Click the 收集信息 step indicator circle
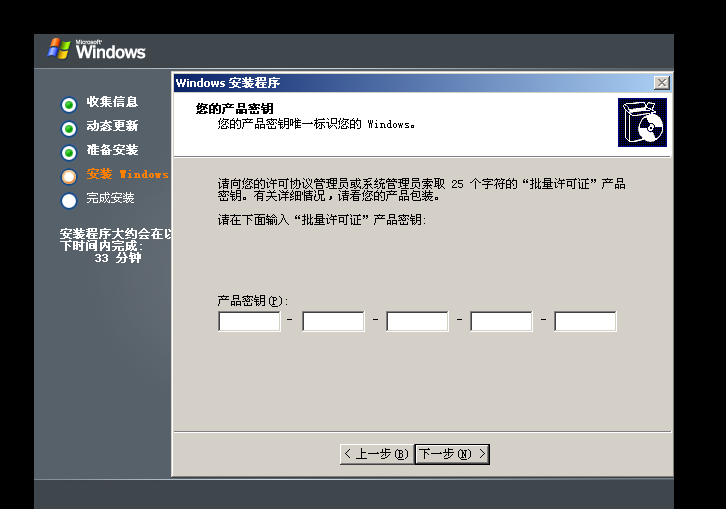Viewport: 726px width, 509px height. point(69,105)
